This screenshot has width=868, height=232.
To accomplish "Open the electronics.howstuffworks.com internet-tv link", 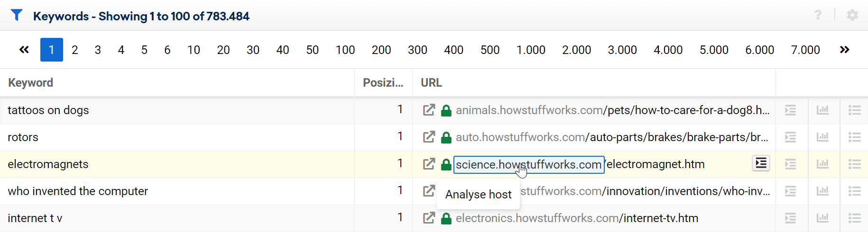I will point(576,218).
